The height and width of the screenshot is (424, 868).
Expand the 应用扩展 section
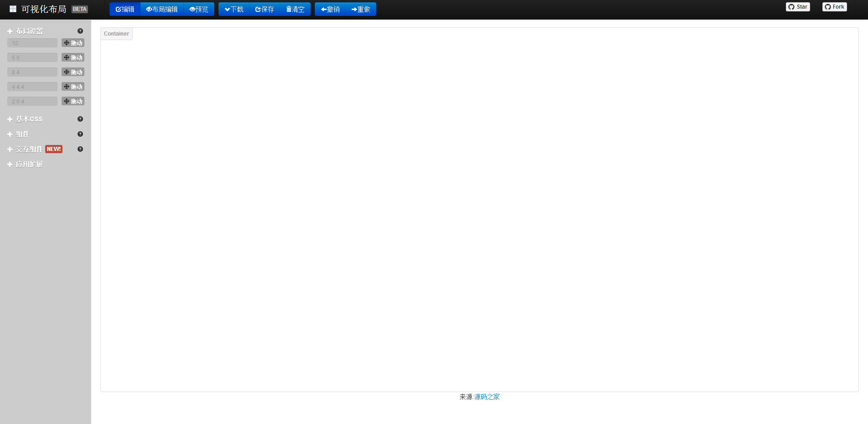(26, 164)
